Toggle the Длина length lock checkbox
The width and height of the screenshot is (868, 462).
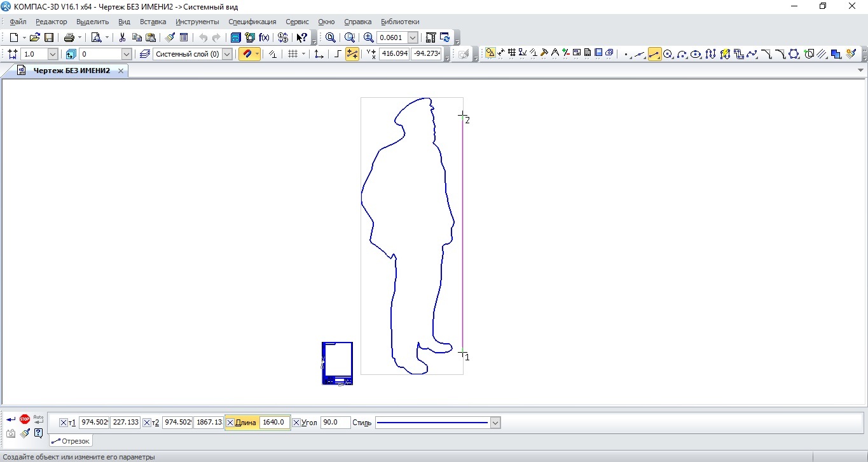tap(230, 423)
